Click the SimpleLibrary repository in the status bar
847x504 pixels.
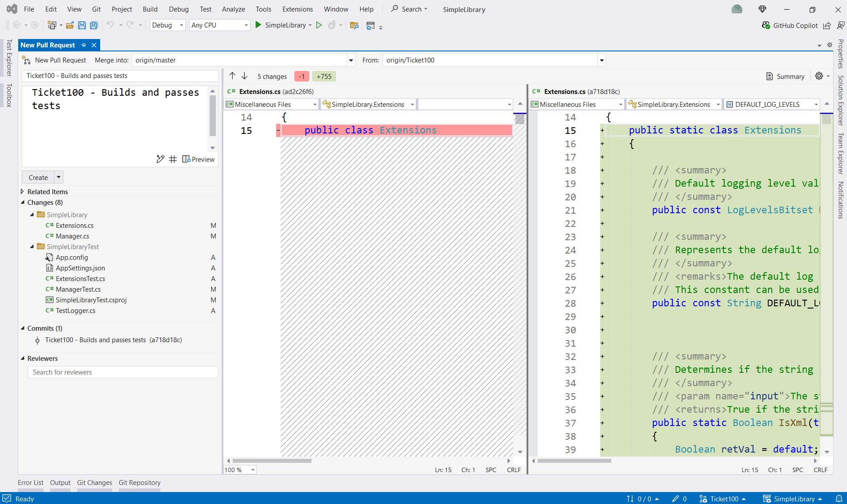click(793, 499)
